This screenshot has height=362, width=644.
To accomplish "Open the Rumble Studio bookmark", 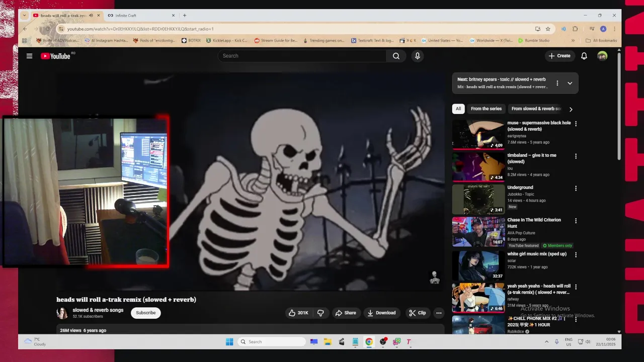I will (533, 41).
